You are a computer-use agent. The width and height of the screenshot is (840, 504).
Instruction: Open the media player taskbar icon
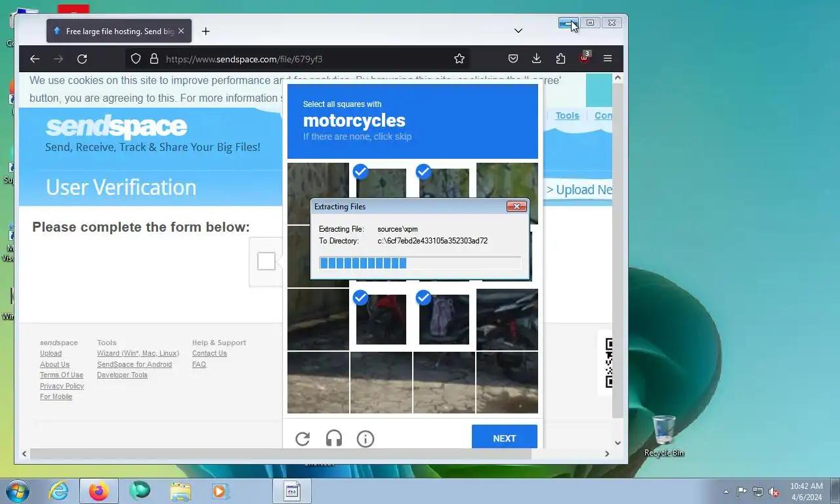coord(220,491)
